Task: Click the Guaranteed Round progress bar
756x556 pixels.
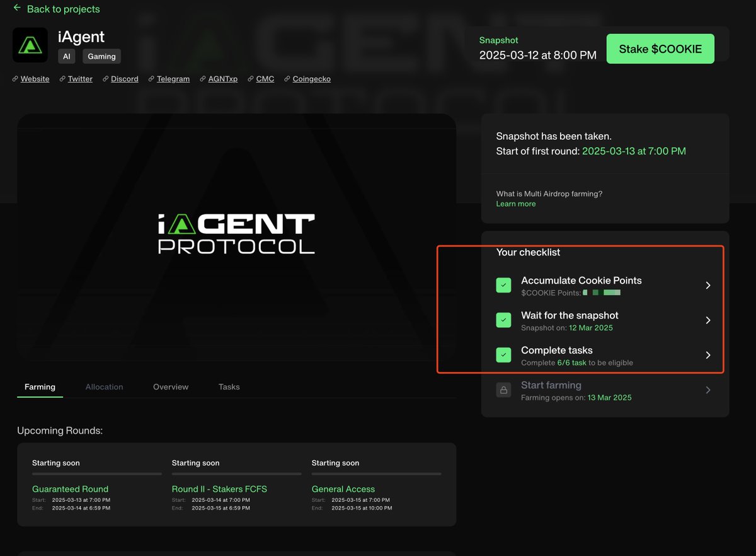Action: (97, 473)
